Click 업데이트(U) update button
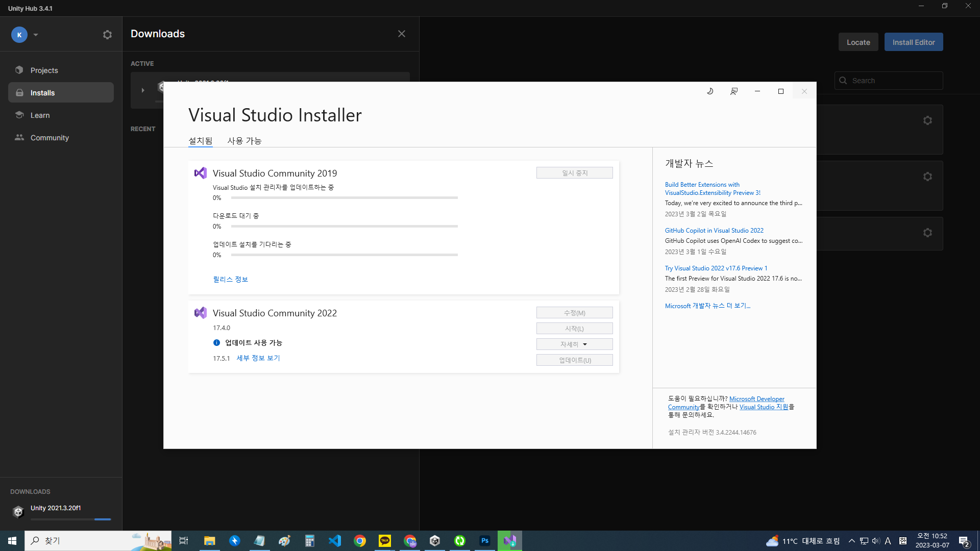This screenshot has width=980, height=551. (575, 360)
